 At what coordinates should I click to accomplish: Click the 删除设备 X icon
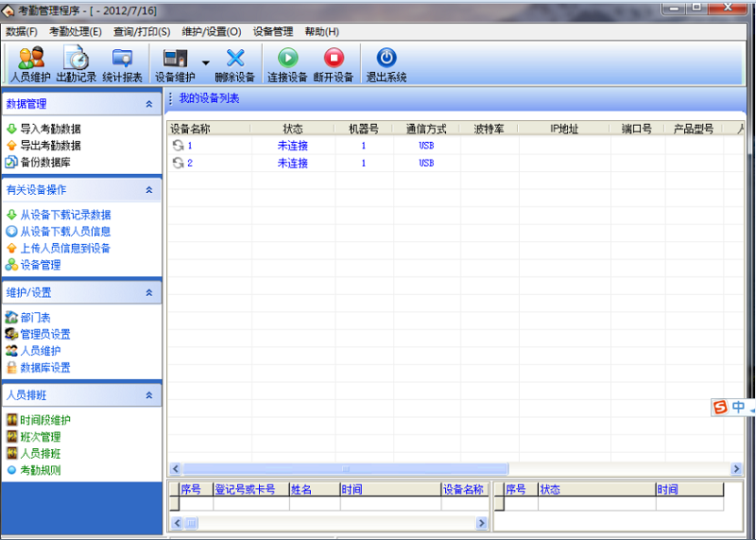click(235, 58)
